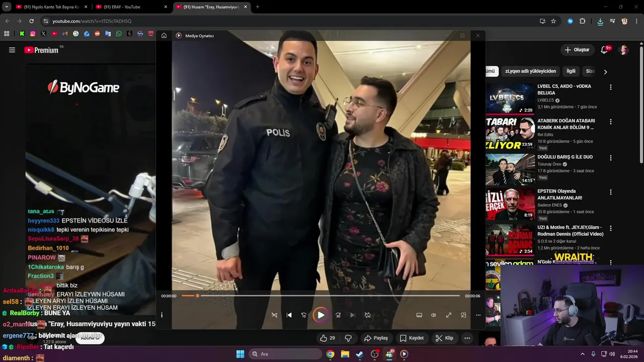Screen dimensions: 644x362
Task: Select the İlgili filter chip
Action: pyautogui.click(x=571, y=71)
